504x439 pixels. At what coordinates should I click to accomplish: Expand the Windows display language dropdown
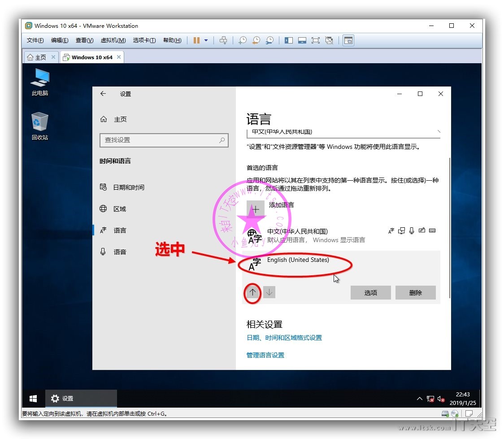coord(343,133)
